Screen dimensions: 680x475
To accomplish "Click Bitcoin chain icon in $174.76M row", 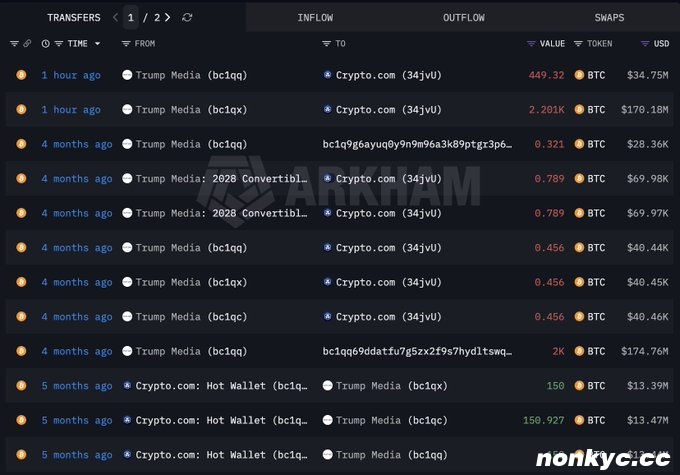I will (x=21, y=351).
